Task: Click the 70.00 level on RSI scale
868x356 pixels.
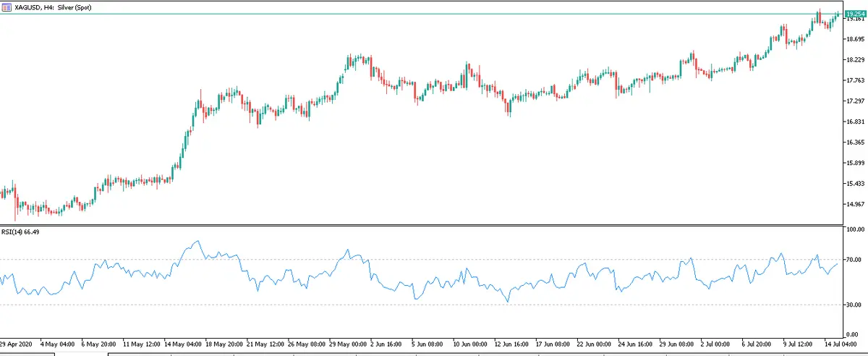Action: point(855,259)
